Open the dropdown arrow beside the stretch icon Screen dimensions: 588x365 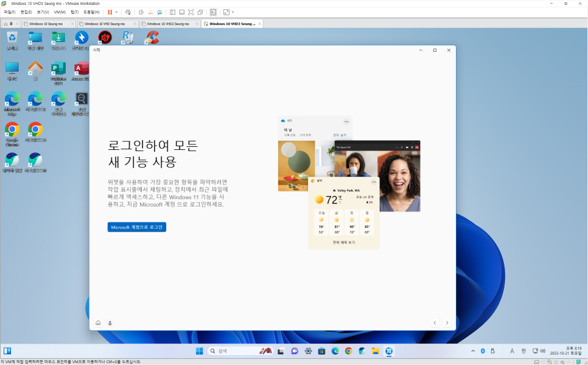tap(233, 12)
